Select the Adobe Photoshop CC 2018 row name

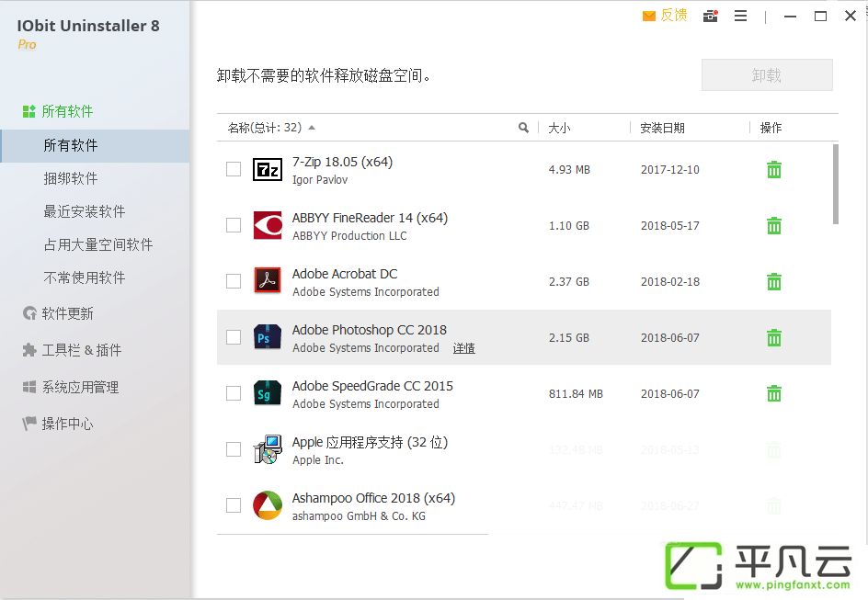pyautogui.click(x=370, y=330)
